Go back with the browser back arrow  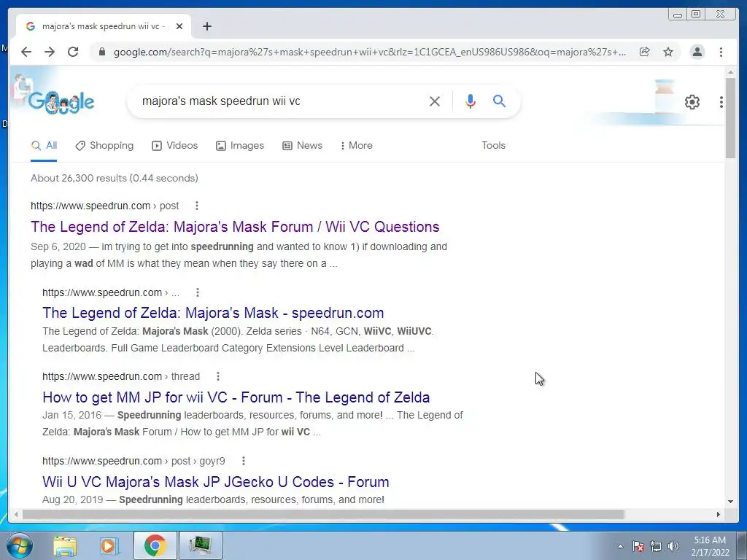26,52
